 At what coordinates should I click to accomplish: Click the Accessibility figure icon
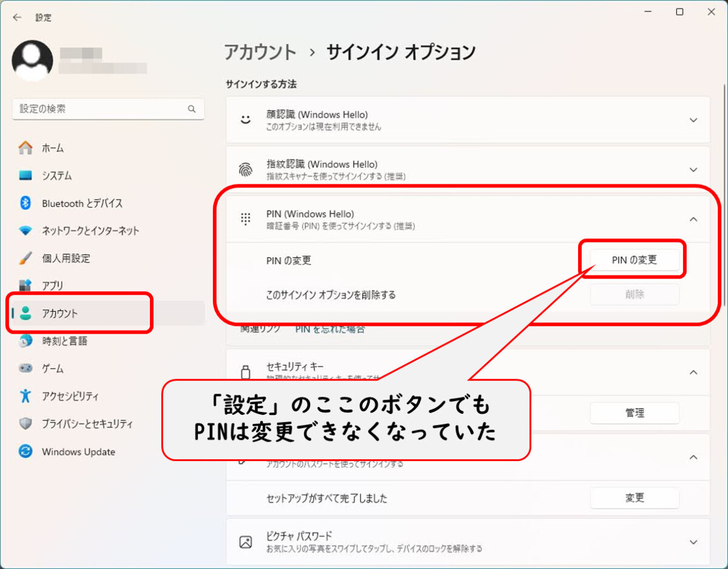coord(25,396)
